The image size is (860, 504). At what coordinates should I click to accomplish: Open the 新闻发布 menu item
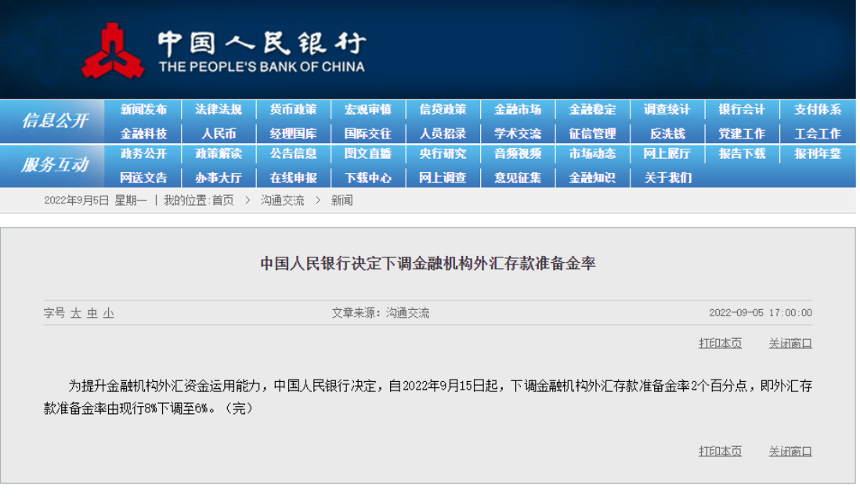[x=143, y=110]
